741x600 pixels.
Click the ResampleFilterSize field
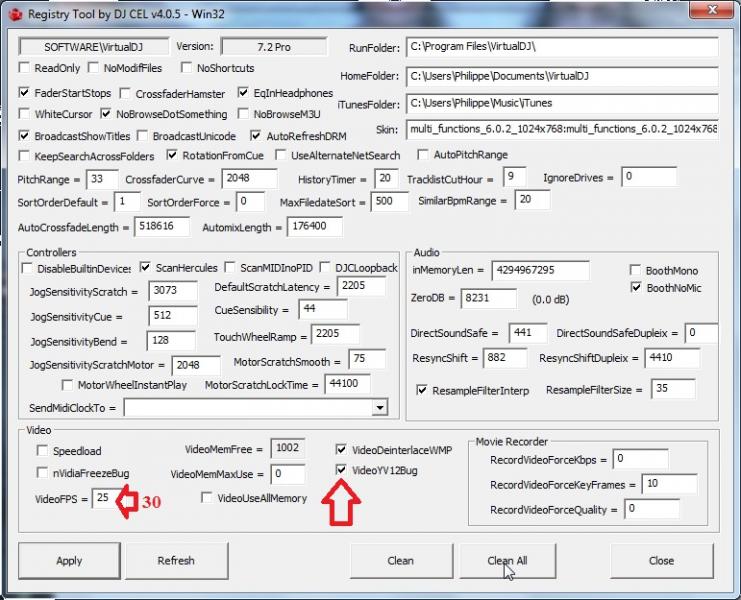pos(673,389)
